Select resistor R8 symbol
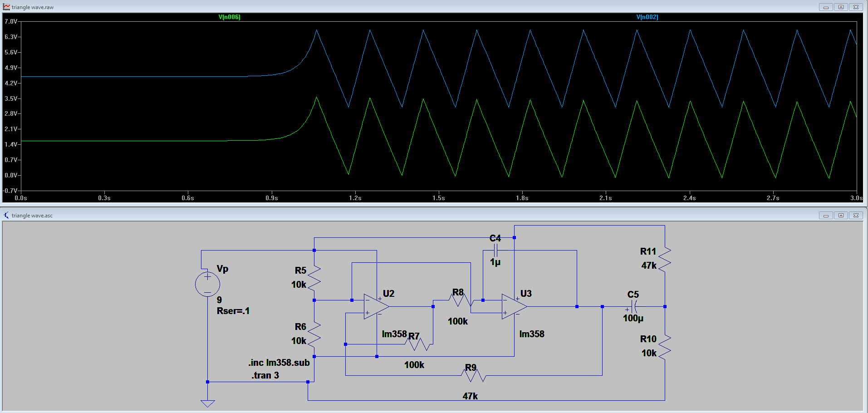Image resolution: width=868 pixels, height=413 pixels. (x=461, y=300)
